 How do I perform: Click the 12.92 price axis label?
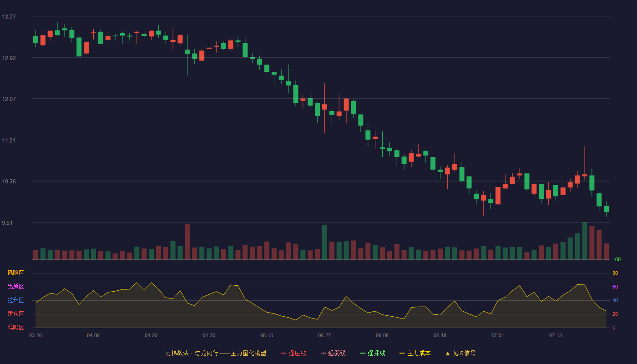tap(9, 58)
